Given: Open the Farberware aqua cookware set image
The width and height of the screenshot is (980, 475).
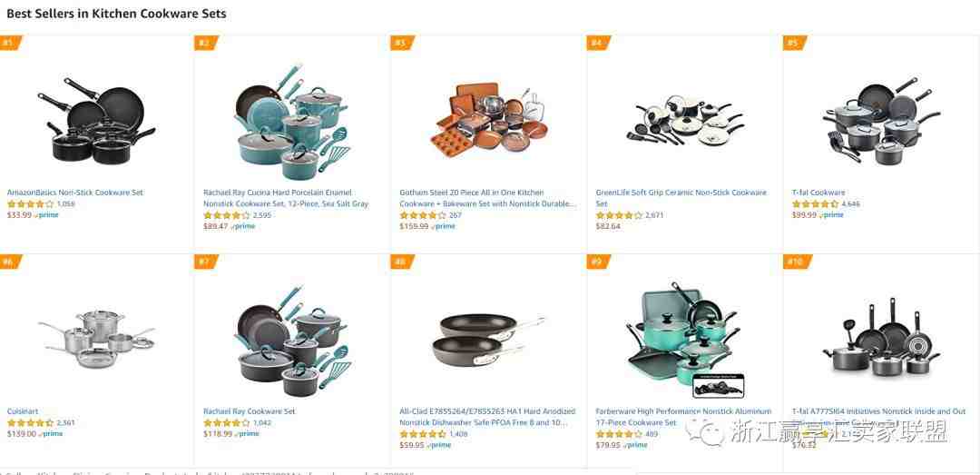Looking at the screenshot, I should point(685,340).
